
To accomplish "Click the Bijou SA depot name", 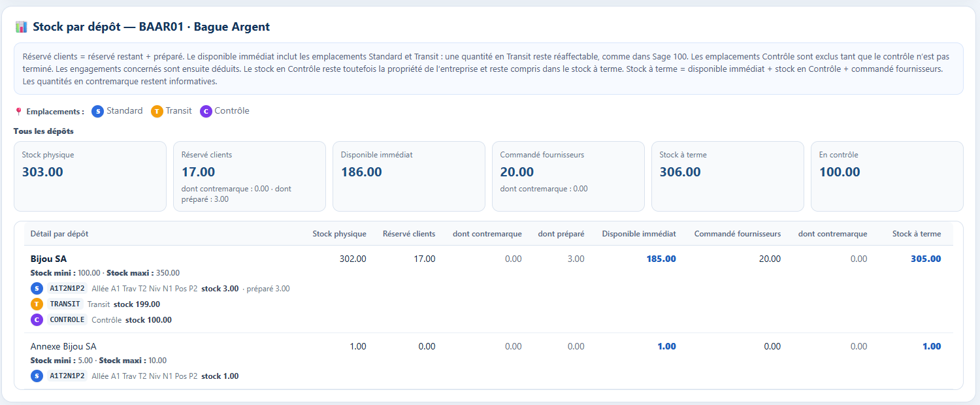I will [48, 259].
